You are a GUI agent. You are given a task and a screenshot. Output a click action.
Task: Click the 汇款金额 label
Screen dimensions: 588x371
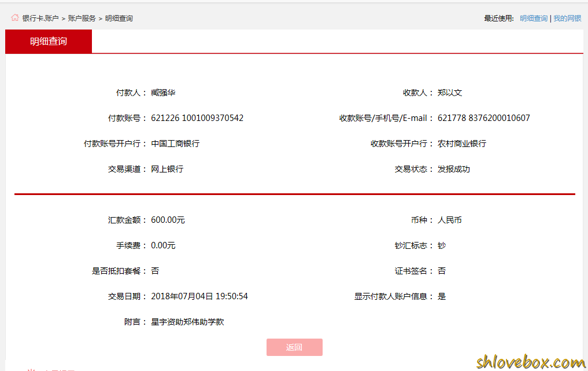127,220
